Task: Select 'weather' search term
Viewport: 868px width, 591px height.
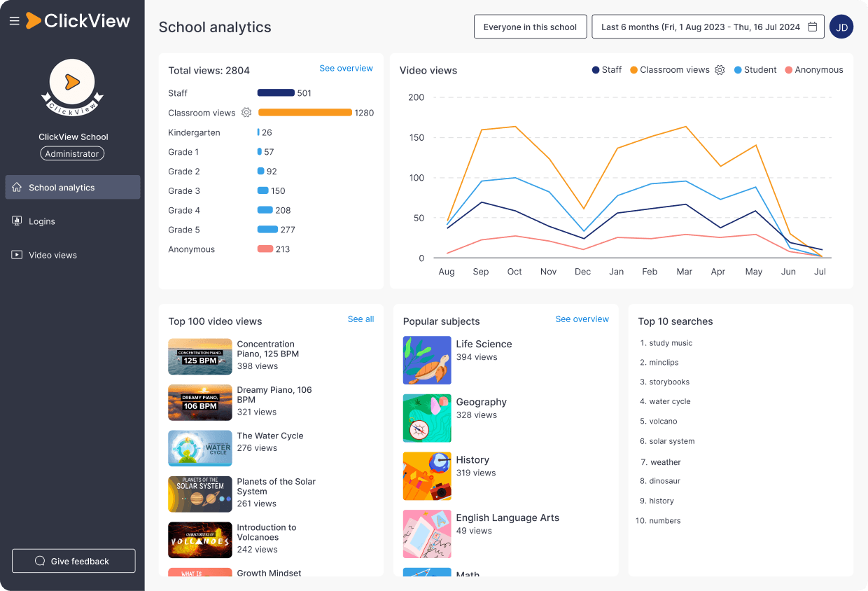Action: 666,462
